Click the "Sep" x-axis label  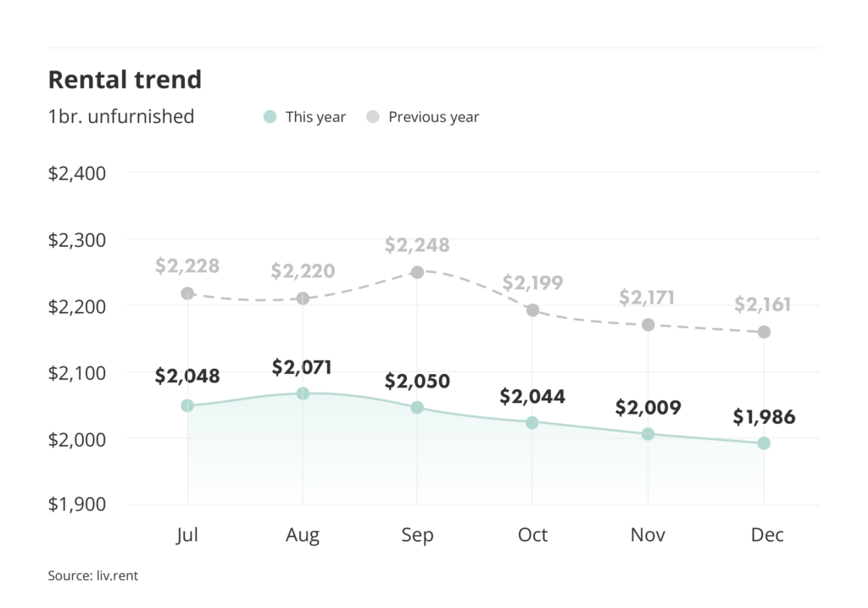[417, 535]
